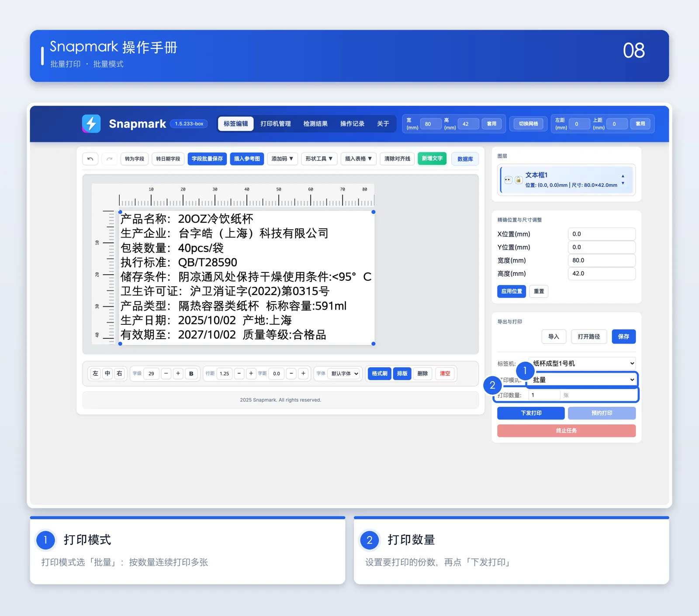Click the 左距 margin field
This screenshot has width=699, height=616.
[579, 124]
